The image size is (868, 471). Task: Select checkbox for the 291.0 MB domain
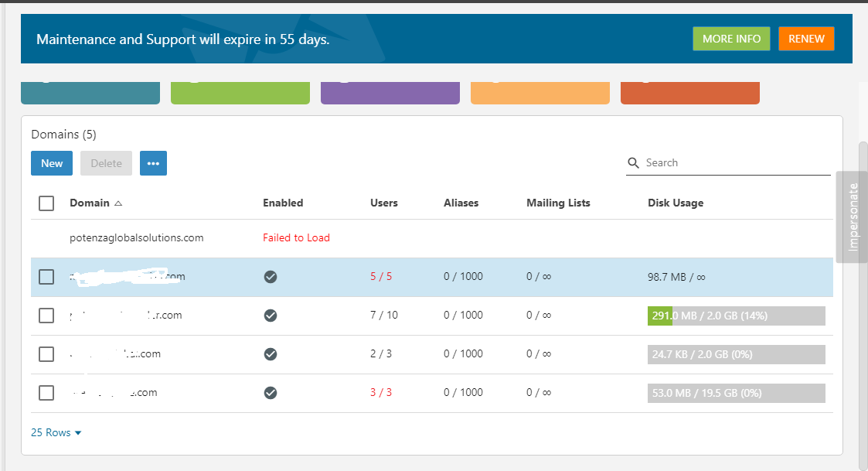click(x=46, y=316)
